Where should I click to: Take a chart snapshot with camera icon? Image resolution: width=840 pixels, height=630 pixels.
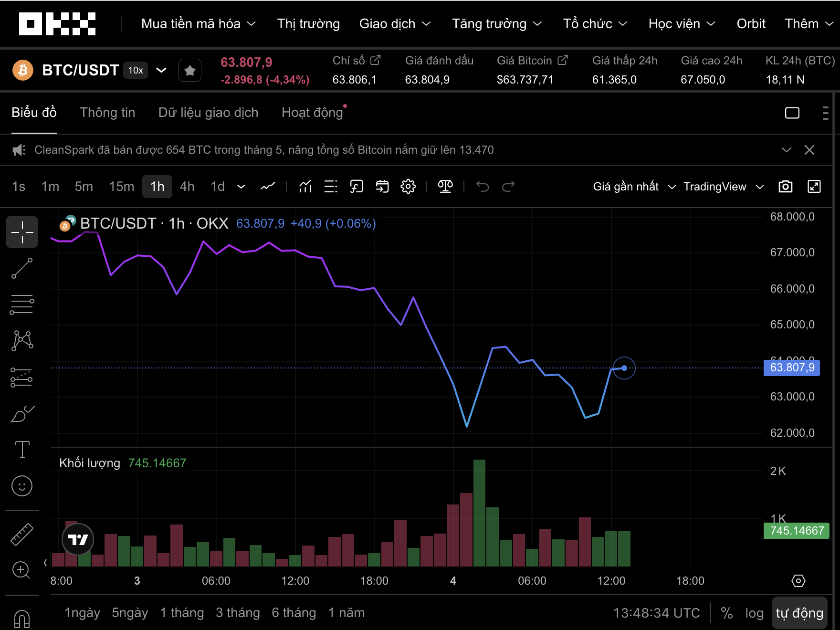786,187
